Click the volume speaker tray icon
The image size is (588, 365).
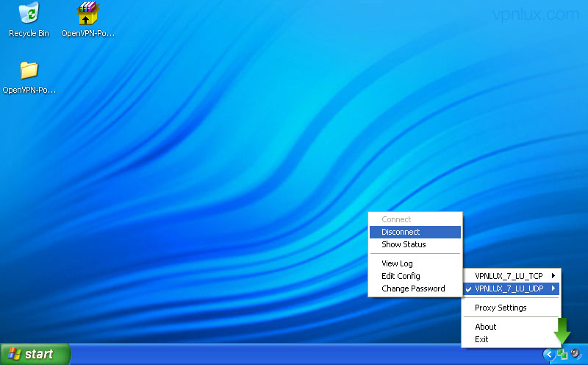coord(576,354)
